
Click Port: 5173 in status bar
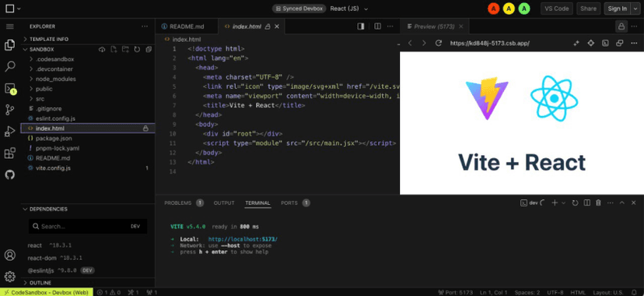click(456, 293)
